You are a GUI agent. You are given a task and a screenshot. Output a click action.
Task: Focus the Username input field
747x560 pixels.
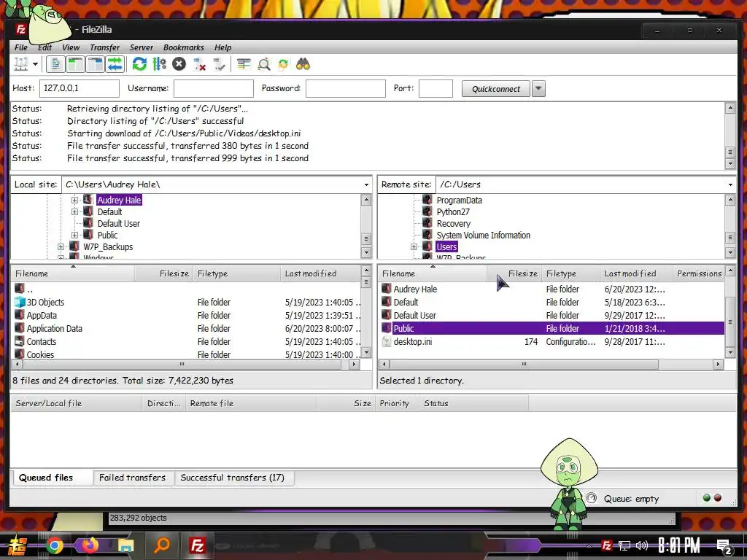[214, 88]
